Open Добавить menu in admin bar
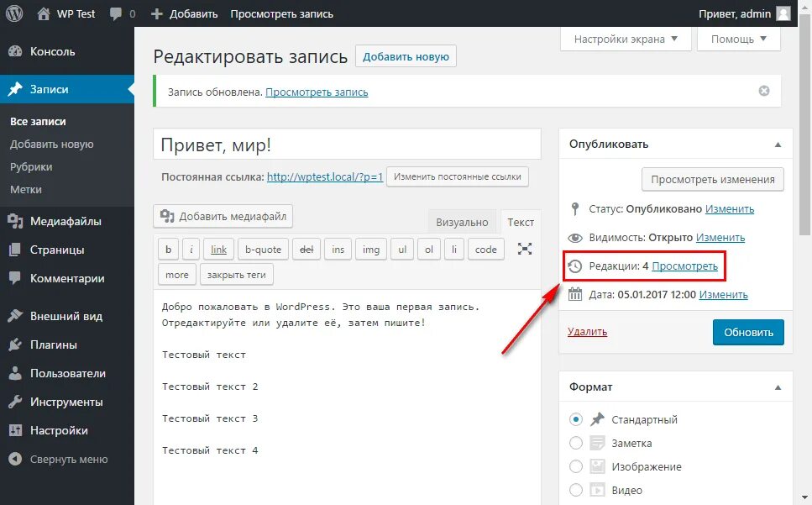Viewport: 812px width, 505px height. (185, 14)
